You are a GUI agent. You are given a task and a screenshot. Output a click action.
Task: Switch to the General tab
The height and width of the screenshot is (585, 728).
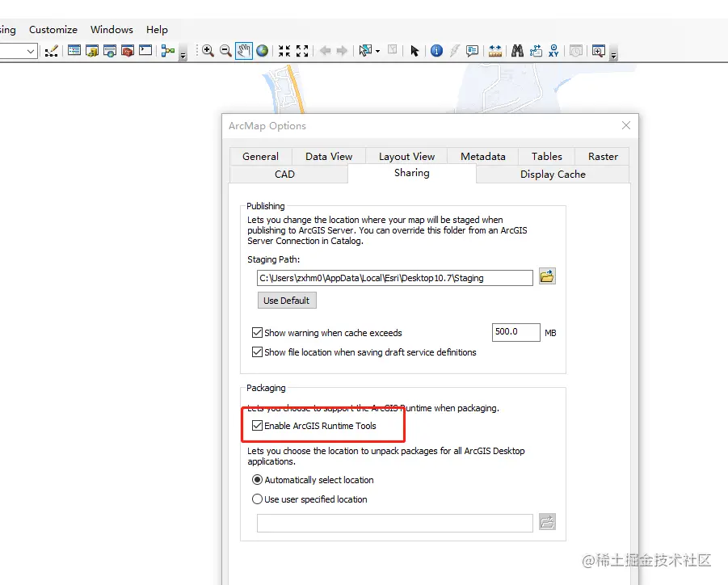pyautogui.click(x=260, y=157)
